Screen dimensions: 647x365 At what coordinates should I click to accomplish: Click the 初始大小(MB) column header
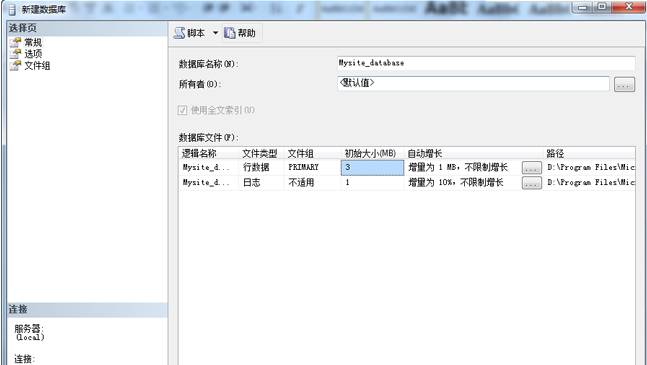[372, 153]
